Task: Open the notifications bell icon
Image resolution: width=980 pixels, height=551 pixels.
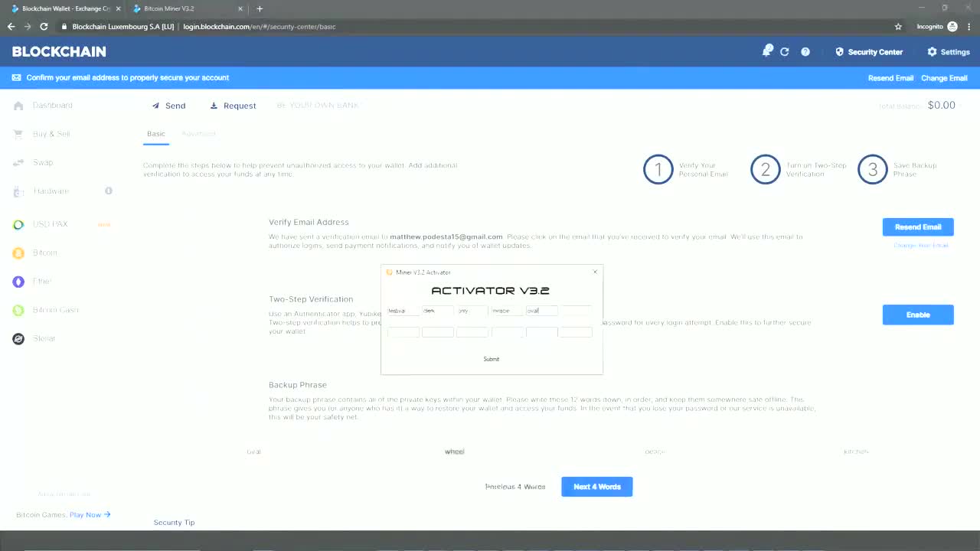Action: tap(766, 51)
